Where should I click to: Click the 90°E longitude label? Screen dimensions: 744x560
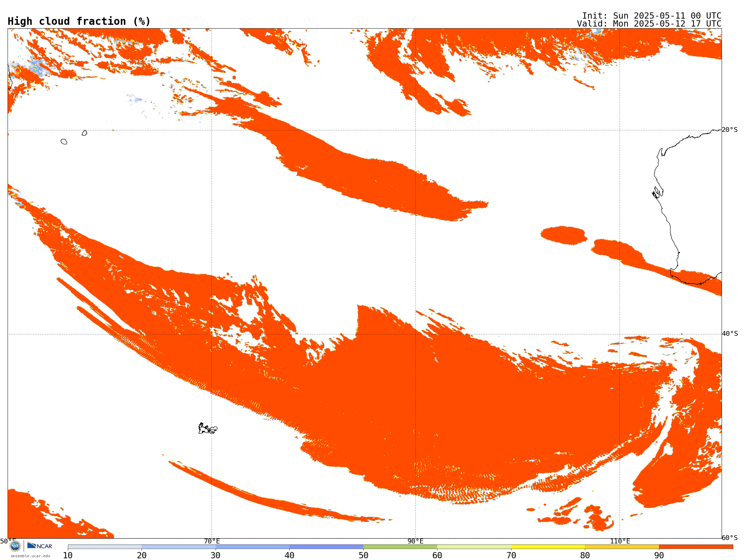pos(415,541)
